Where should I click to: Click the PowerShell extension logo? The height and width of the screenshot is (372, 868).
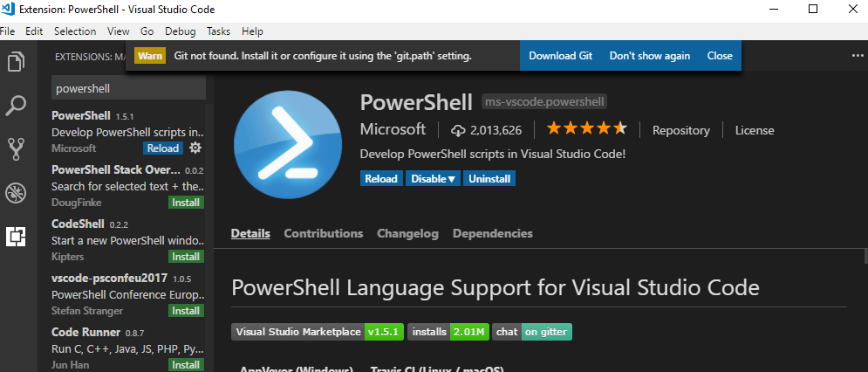pyautogui.click(x=287, y=145)
